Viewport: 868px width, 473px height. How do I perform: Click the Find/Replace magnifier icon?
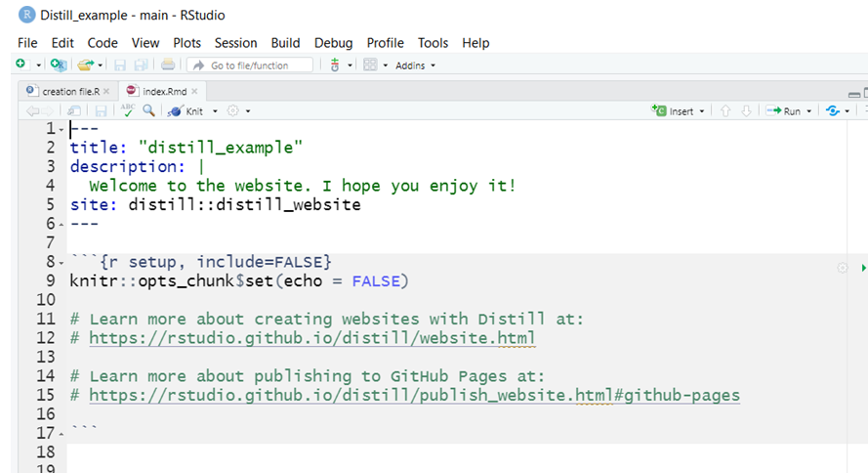point(148,110)
